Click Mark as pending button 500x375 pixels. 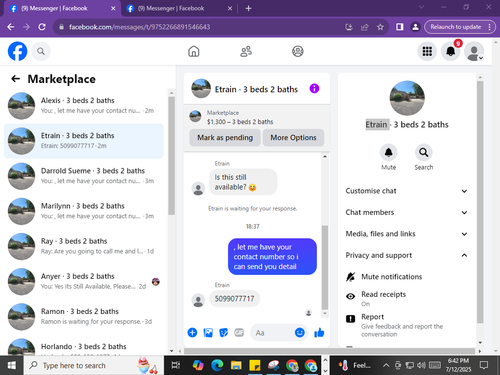[225, 138]
